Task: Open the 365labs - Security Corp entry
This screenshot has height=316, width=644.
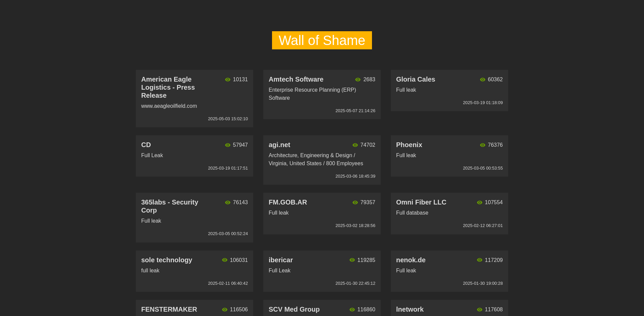Action: coord(170,206)
